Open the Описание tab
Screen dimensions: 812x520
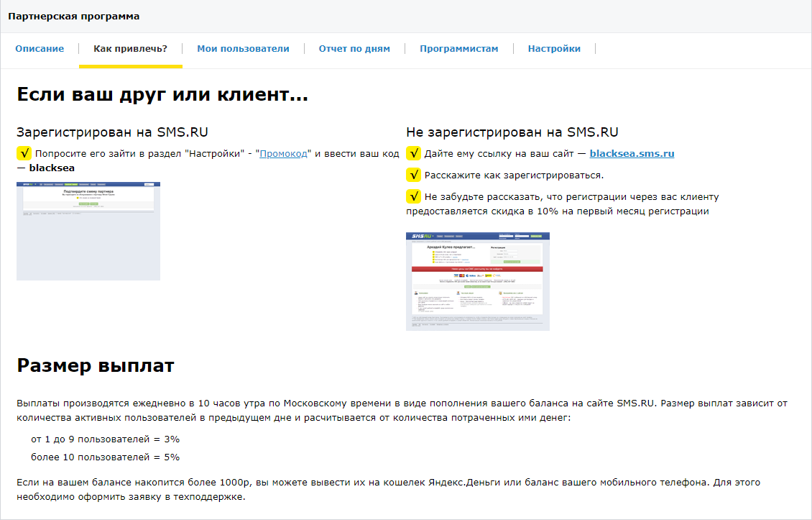(40, 49)
